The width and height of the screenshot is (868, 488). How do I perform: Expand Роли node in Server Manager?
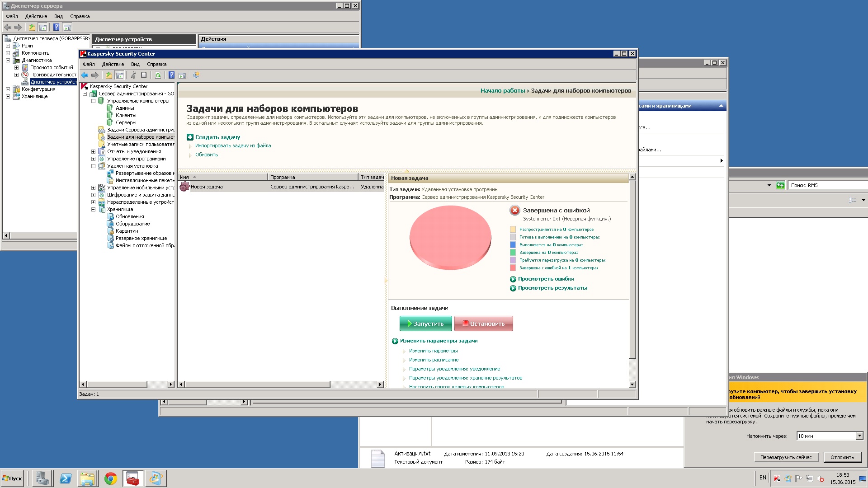8,46
